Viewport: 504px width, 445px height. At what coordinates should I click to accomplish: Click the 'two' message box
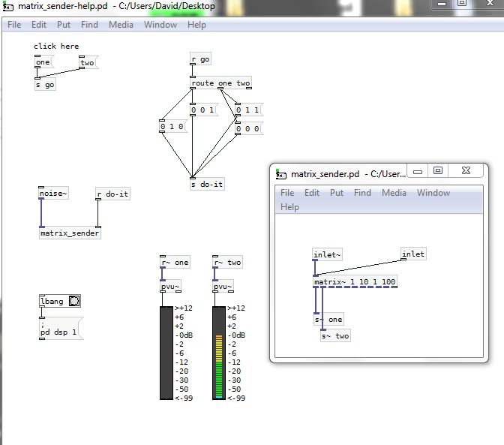coord(88,62)
